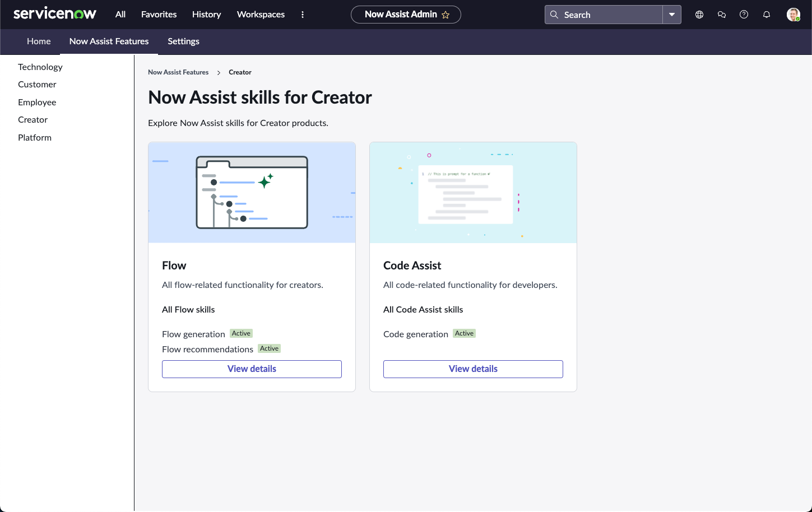
Task: Click the Now Assist Features breadcrumb link
Action: [178, 72]
